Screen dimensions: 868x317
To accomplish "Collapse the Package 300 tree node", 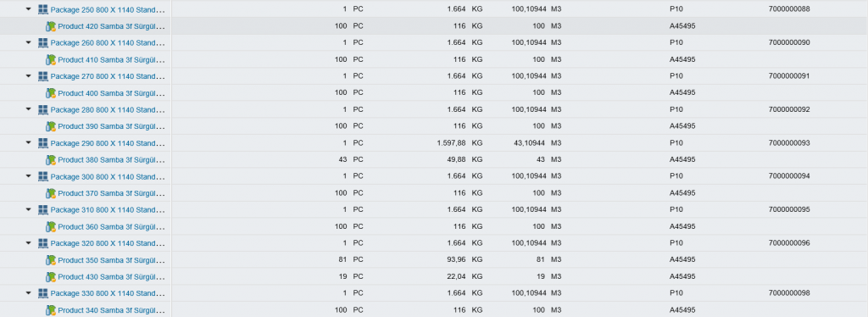I will point(29,176).
